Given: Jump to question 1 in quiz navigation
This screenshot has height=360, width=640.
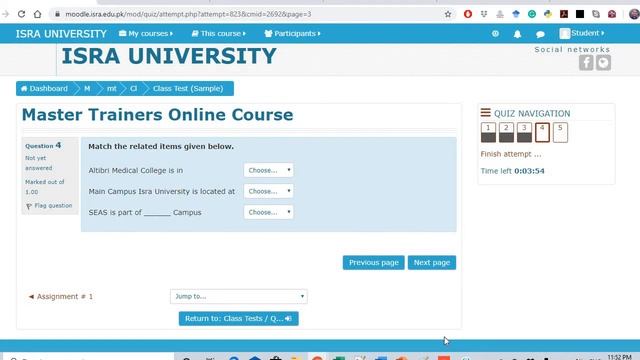Looking at the screenshot, I should (x=488, y=132).
